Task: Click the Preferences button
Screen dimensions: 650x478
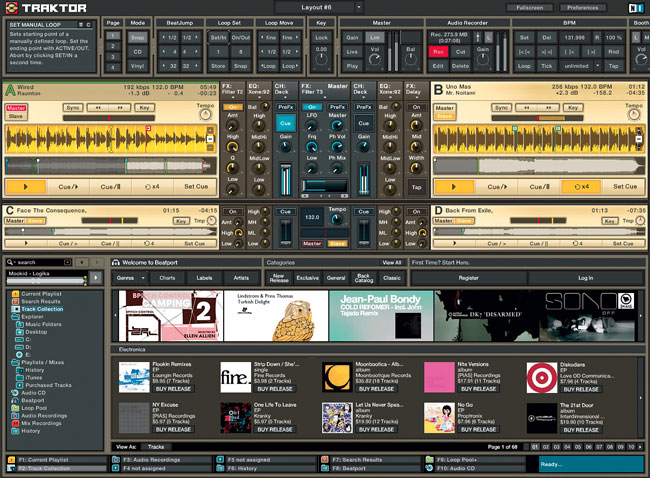Action: point(582,7)
